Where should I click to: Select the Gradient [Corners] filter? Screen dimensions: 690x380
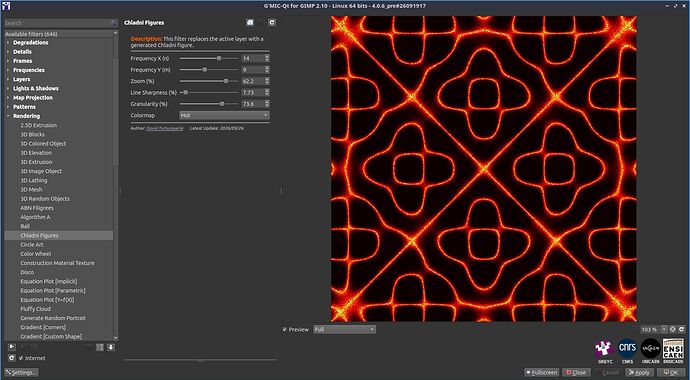(43, 327)
